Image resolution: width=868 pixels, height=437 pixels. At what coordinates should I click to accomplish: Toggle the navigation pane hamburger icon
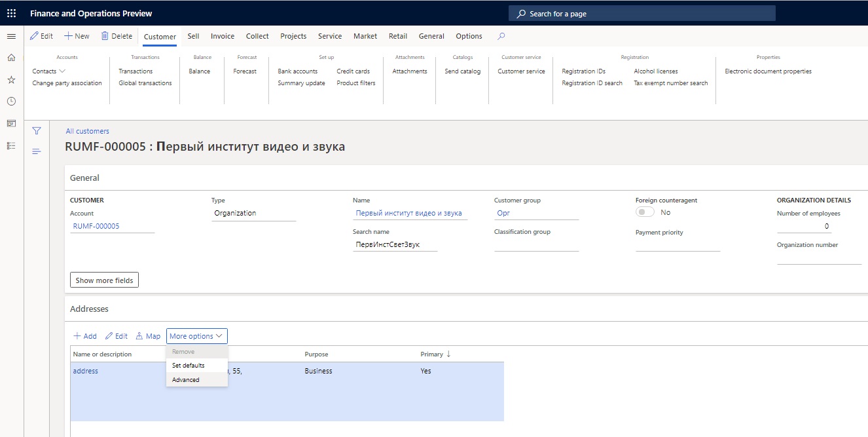(10, 36)
